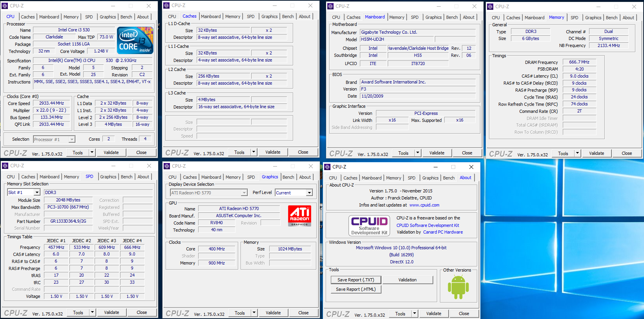Screen dimensions: 644x319
Task: Open the Perf Level Current dropdown
Action: point(309,193)
